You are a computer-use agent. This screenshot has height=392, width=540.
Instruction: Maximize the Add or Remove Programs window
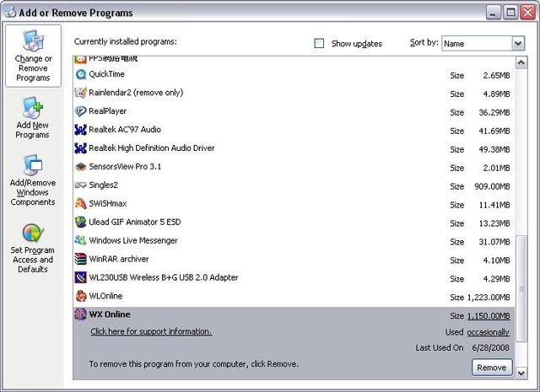point(510,13)
